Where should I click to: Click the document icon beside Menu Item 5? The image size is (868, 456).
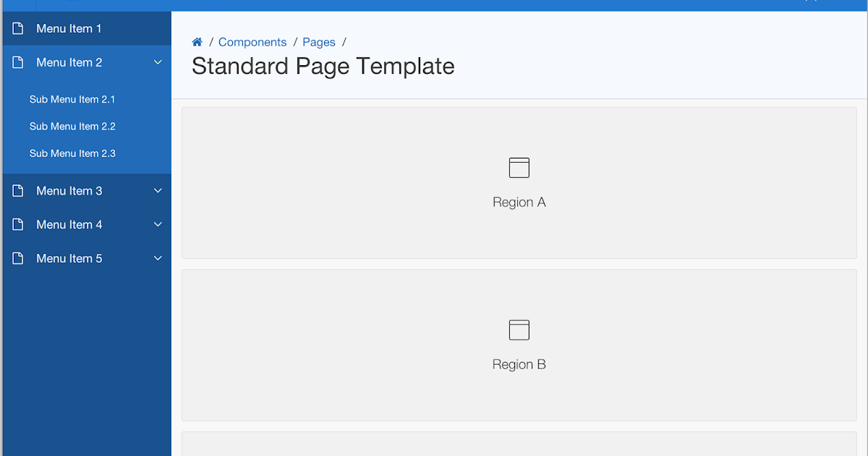pos(17,258)
